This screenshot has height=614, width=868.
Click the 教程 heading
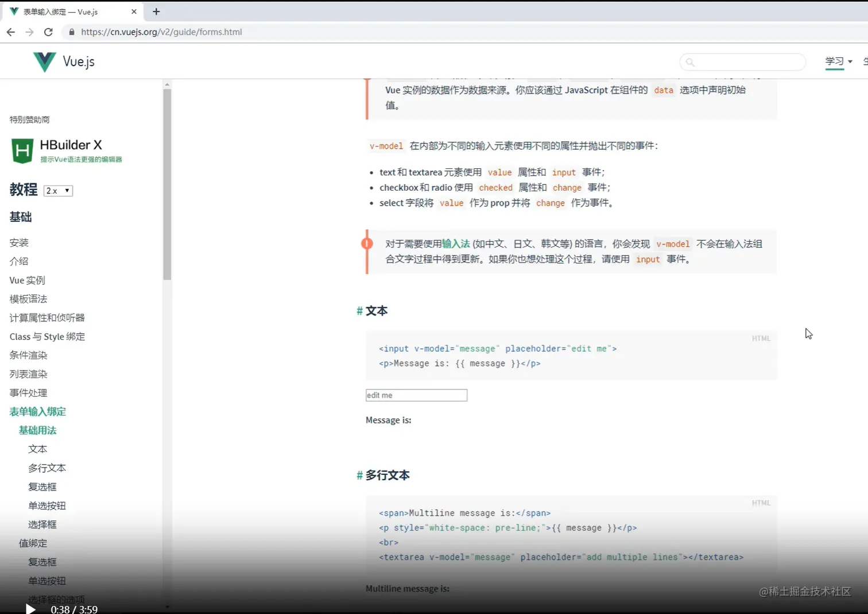24,190
